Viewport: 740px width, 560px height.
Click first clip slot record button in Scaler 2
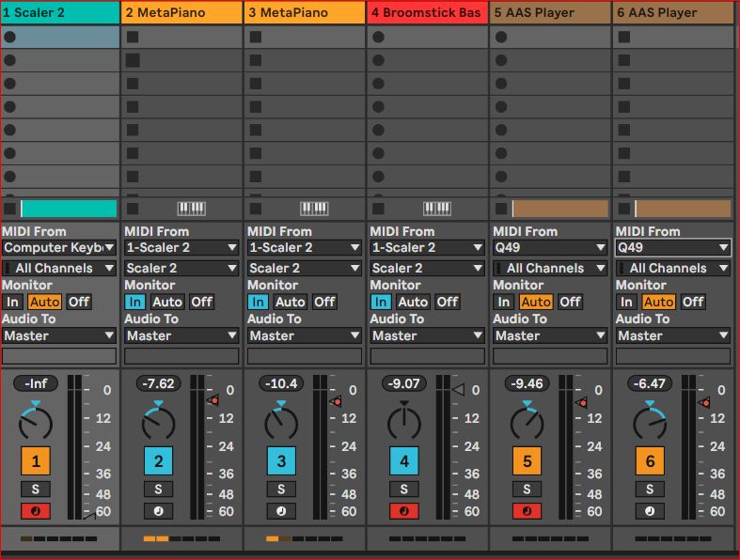(10, 37)
